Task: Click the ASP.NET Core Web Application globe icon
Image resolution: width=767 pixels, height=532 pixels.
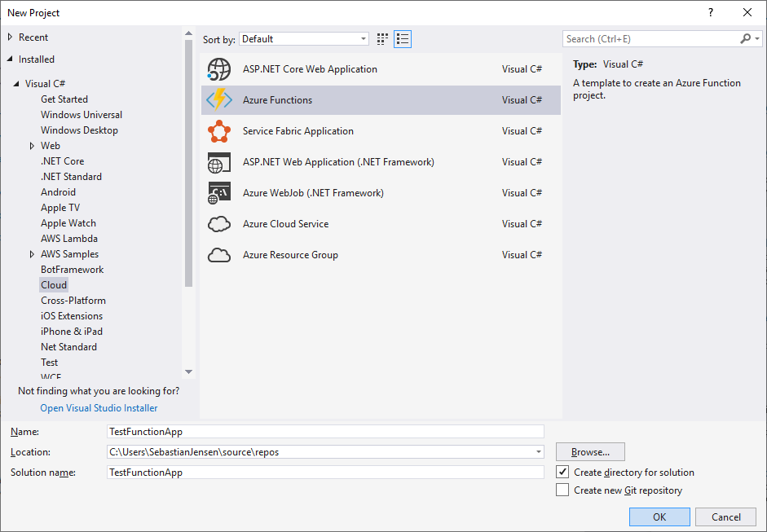Action: tap(219, 69)
